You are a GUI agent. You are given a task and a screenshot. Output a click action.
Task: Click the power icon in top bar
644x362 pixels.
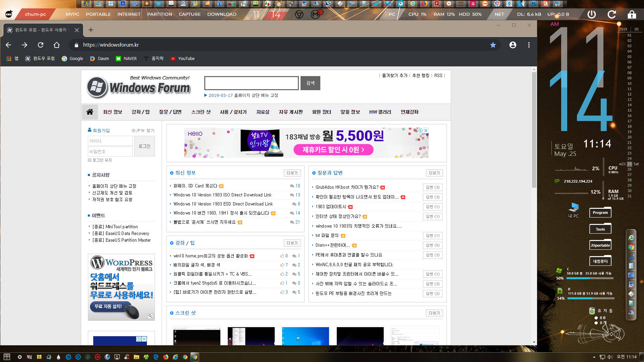(x=592, y=14)
